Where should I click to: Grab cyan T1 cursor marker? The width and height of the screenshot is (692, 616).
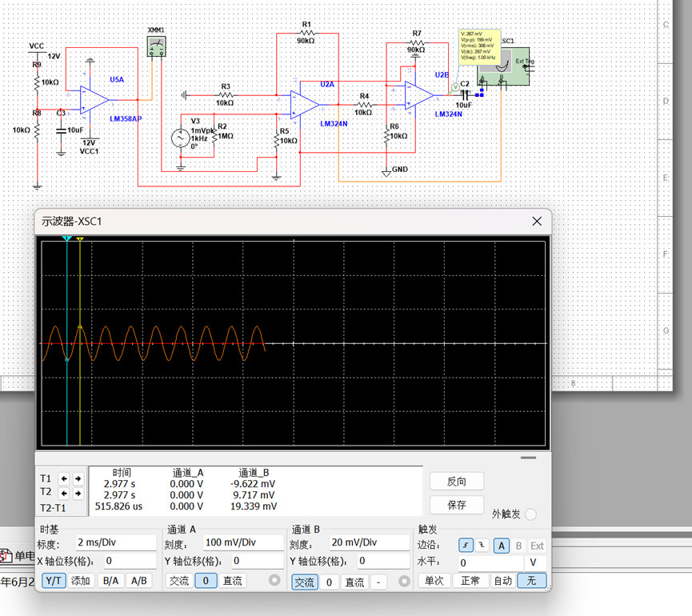pos(67,238)
